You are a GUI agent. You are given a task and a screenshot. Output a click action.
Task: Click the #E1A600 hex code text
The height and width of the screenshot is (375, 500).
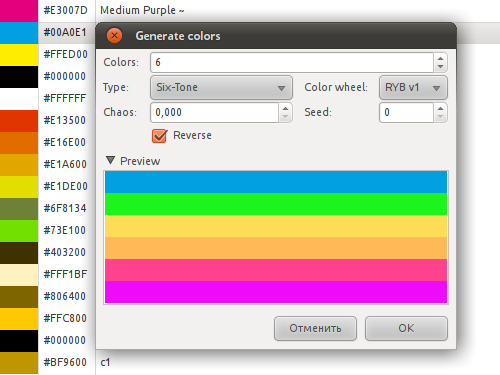point(65,164)
